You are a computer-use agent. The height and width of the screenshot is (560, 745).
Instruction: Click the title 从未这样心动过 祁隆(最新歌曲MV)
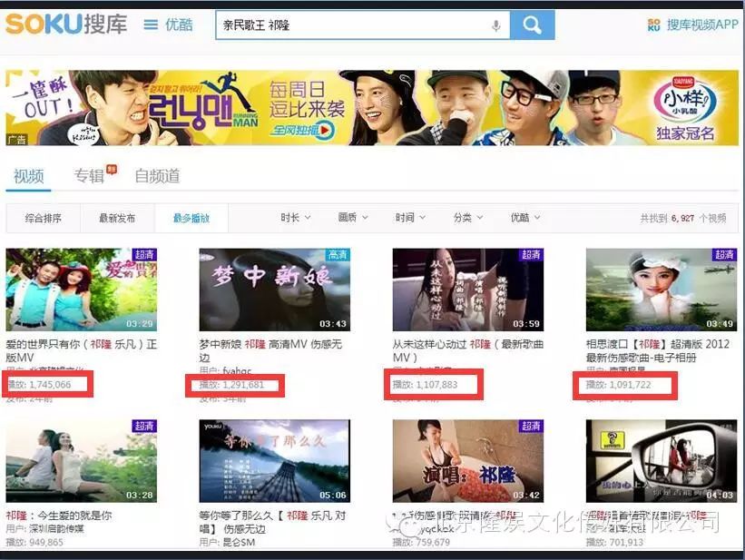468,350
